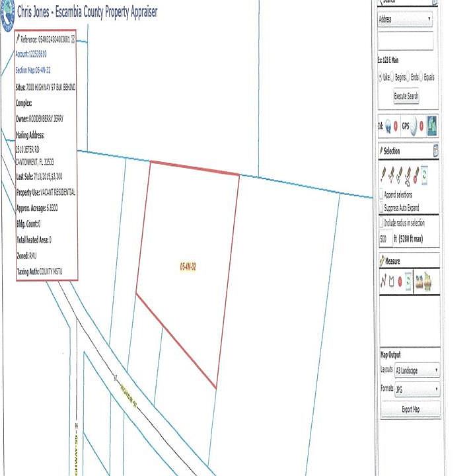The width and height of the screenshot is (475, 476).
Task: Click the Chris Jones Property Appraiser title
Action: (87, 12)
